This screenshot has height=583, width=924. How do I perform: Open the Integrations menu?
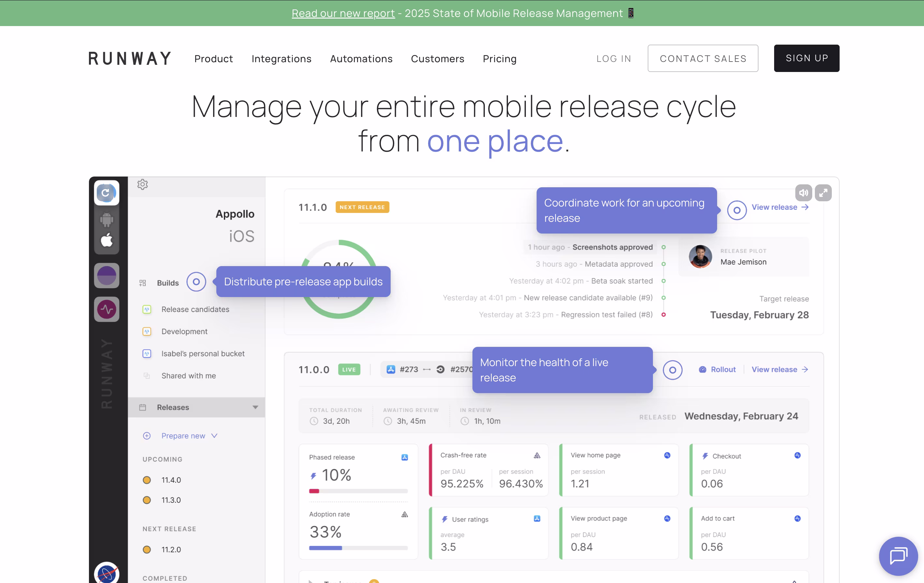coord(281,59)
